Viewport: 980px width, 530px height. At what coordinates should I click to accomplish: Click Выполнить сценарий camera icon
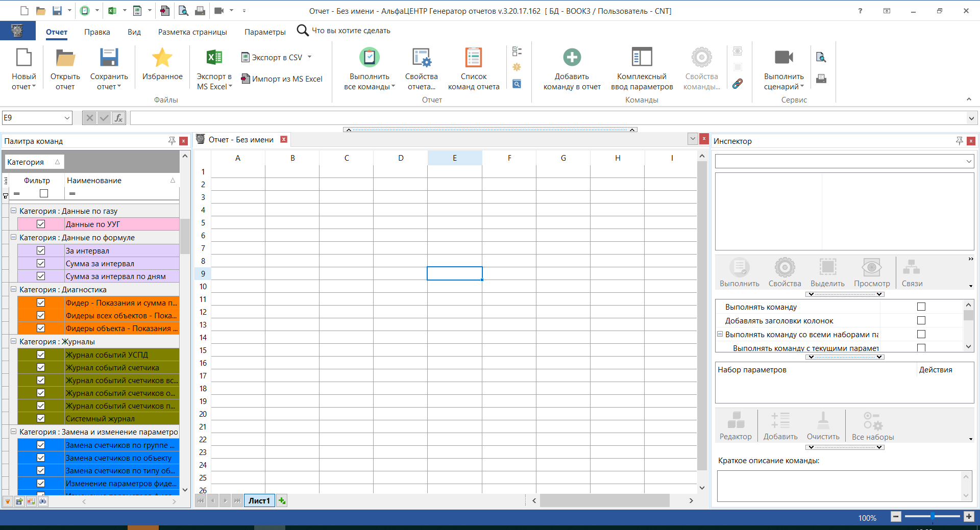click(x=783, y=58)
